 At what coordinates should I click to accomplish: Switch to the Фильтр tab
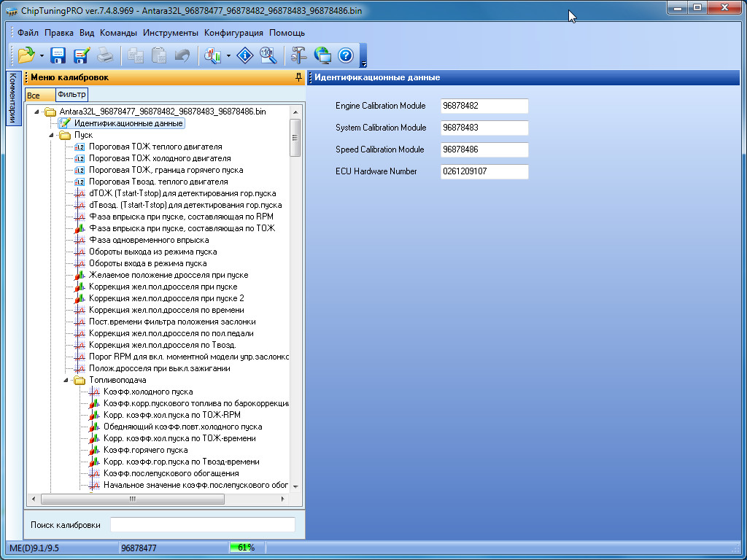71,95
